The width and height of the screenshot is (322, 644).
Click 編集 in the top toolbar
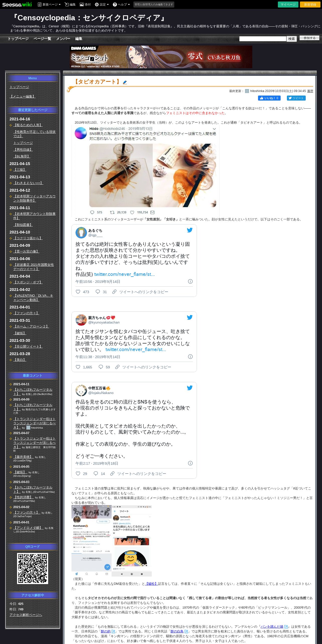coord(70,5)
